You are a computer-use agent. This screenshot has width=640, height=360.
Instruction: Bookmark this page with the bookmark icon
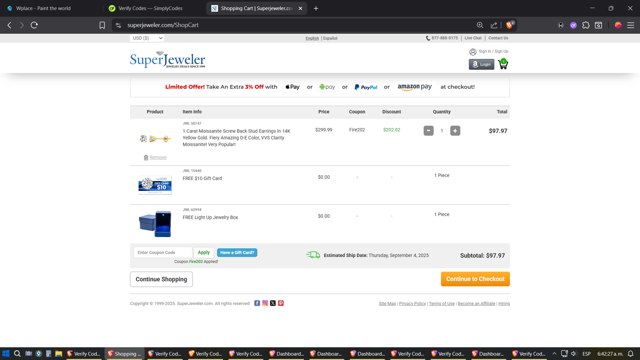(102, 25)
